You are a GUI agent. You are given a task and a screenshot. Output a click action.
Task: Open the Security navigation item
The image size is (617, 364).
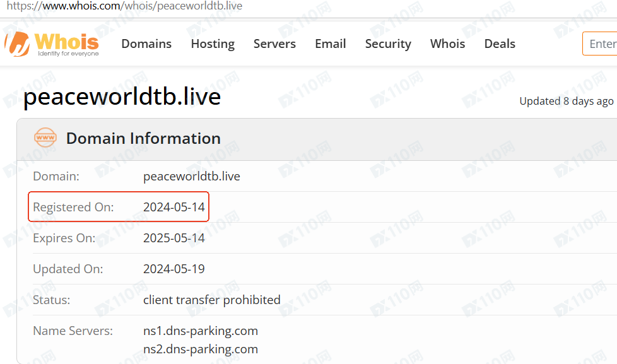[388, 44]
